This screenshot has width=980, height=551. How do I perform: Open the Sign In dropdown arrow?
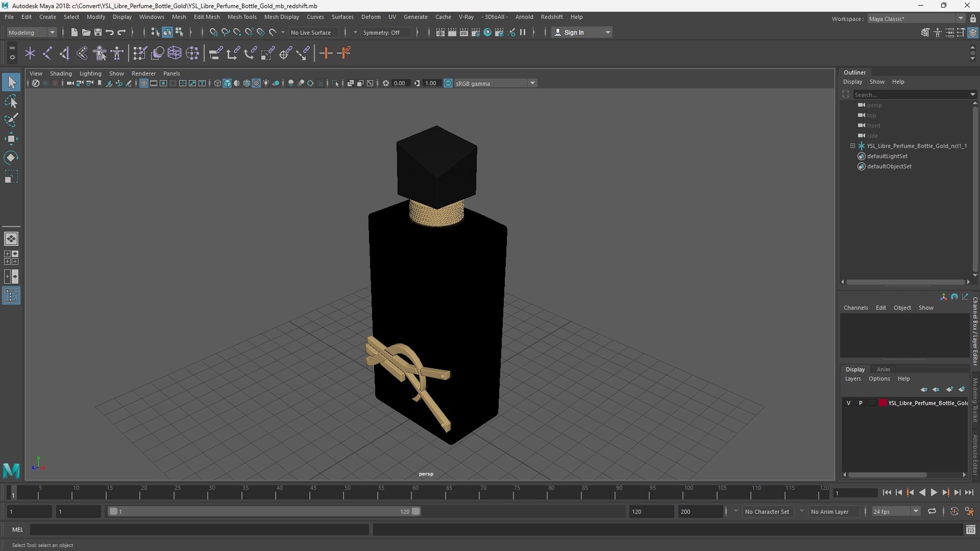(607, 32)
